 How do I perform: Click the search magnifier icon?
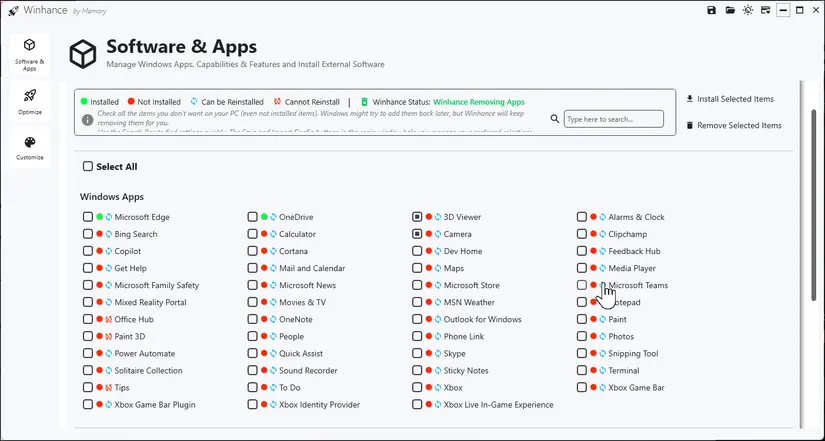(555, 119)
